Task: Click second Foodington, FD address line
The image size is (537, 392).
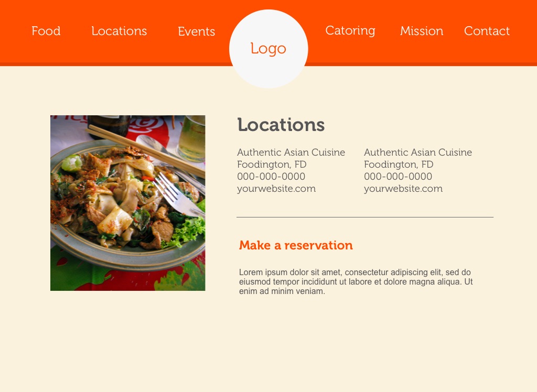Action: (399, 165)
